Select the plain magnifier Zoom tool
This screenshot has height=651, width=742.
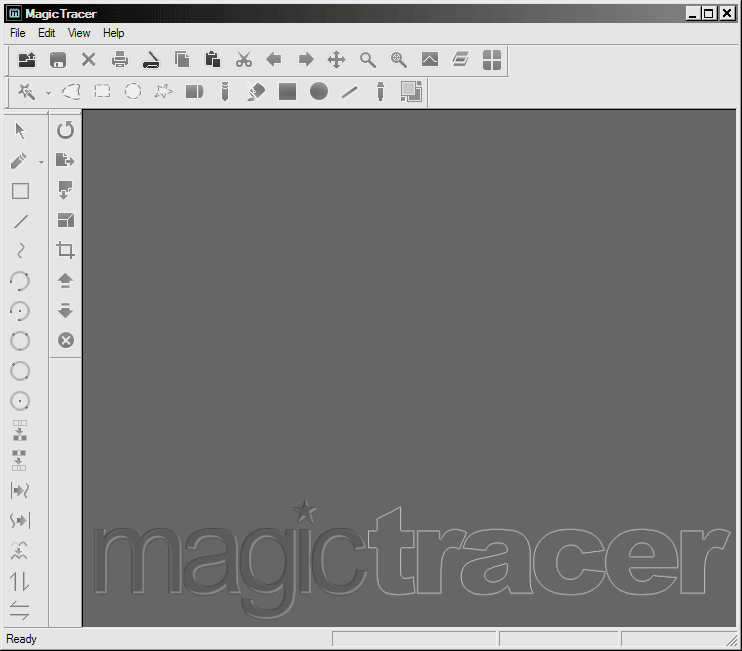pyautogui.click(x=368, y=60)
